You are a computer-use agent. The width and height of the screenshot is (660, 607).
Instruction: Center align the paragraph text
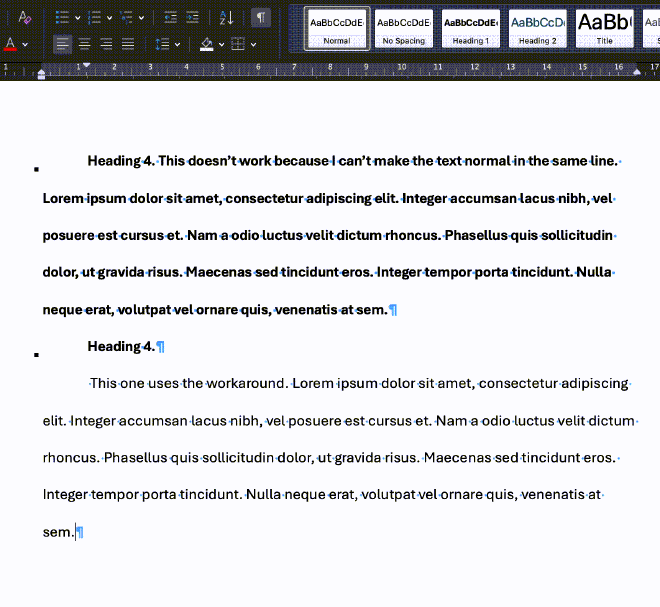(x=84, y=44)
